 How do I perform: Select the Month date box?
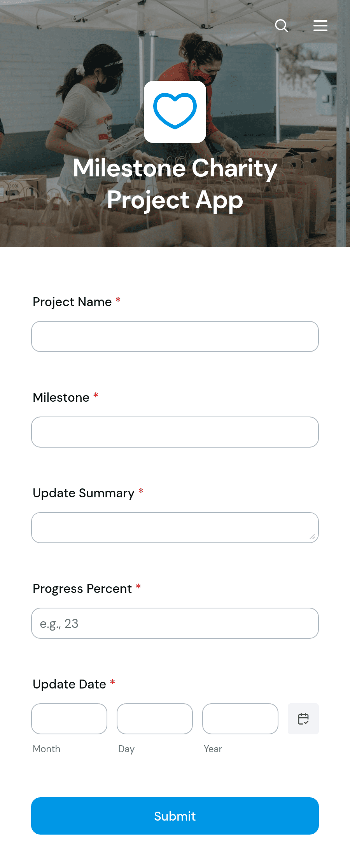tap(69, 719)
